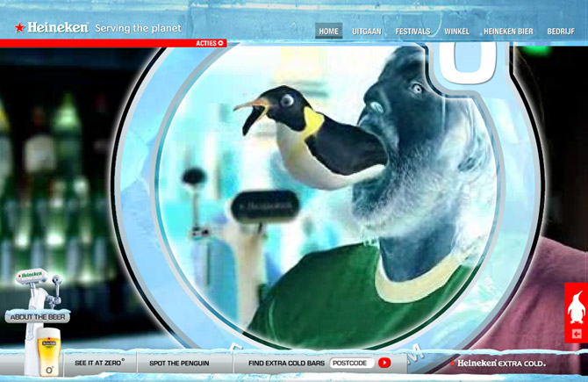Viewport: 588px width, 382px height.
Task: Click ABOUT THE BEER label
Action: tap(38, 317)
